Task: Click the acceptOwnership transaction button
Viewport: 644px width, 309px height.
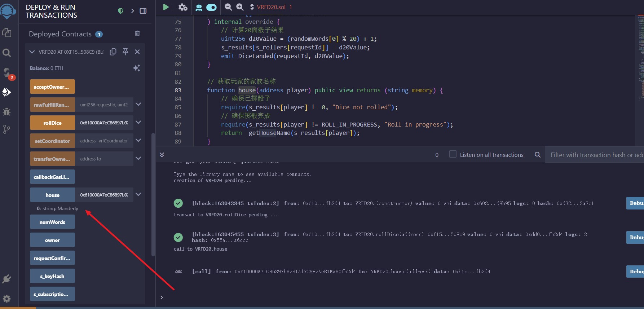Action: pos(52,87)
